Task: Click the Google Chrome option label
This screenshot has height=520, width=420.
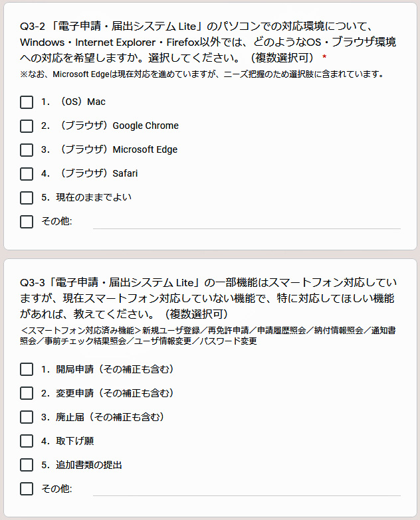Action: pyautogui.click(x=110, y=126)
